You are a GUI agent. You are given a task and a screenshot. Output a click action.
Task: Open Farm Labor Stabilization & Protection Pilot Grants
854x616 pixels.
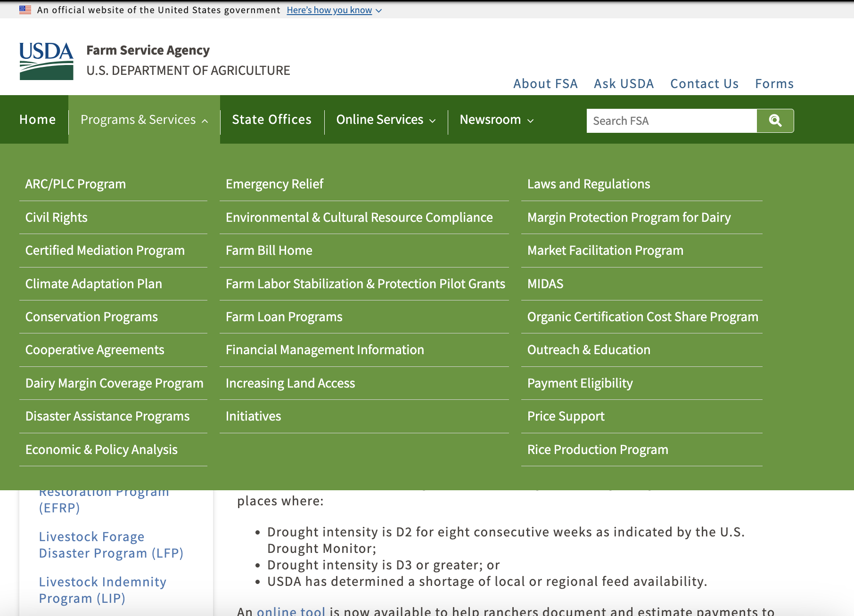(365, 284)
